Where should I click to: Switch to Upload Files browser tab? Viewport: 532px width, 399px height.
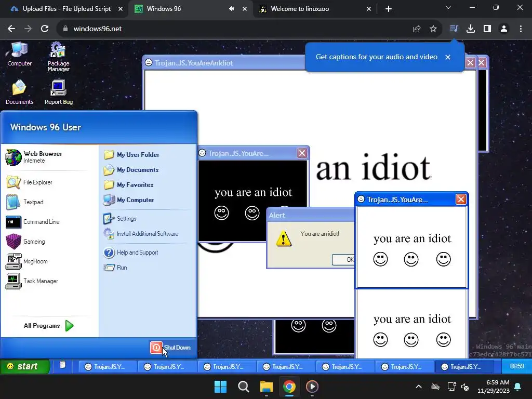tap(66, 9)
